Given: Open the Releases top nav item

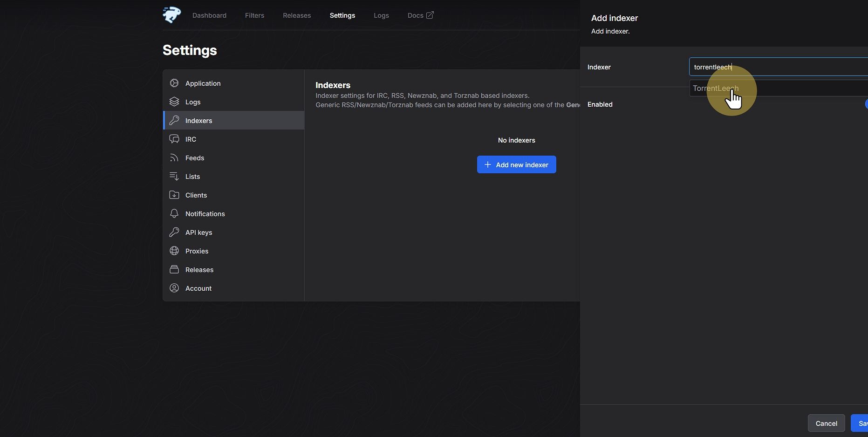Looking at the screenshot, I should 297,15.
